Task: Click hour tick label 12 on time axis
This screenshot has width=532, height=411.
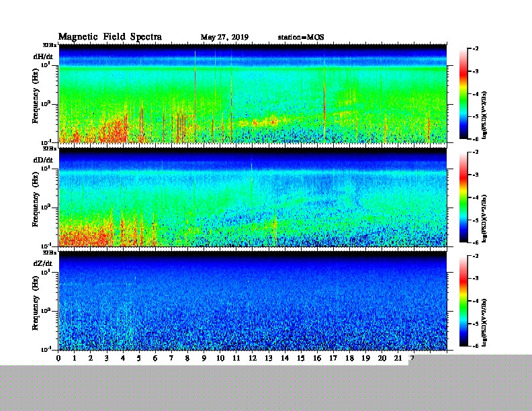Action: tap(253, 358)
